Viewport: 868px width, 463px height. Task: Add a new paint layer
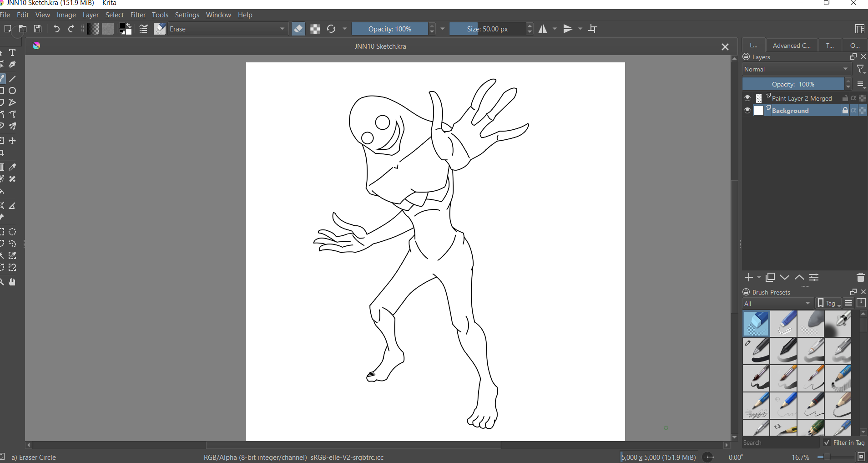pos(748,277)
